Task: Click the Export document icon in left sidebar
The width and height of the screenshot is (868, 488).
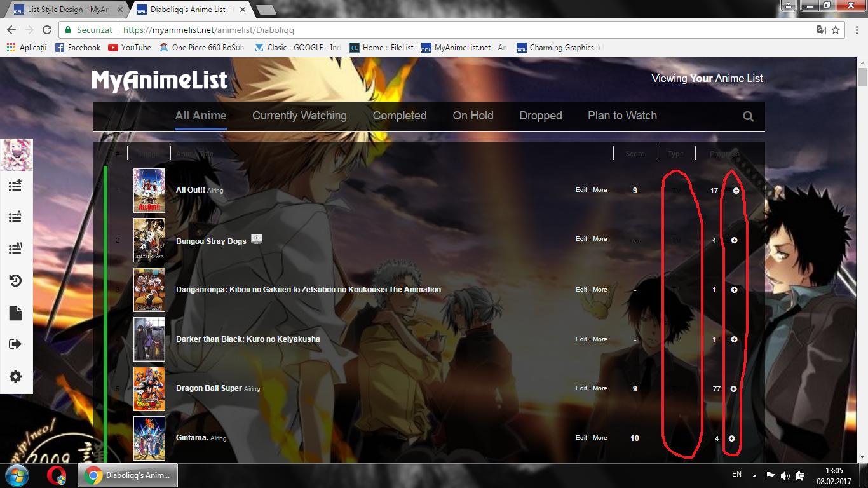Action: click(16, 313)
